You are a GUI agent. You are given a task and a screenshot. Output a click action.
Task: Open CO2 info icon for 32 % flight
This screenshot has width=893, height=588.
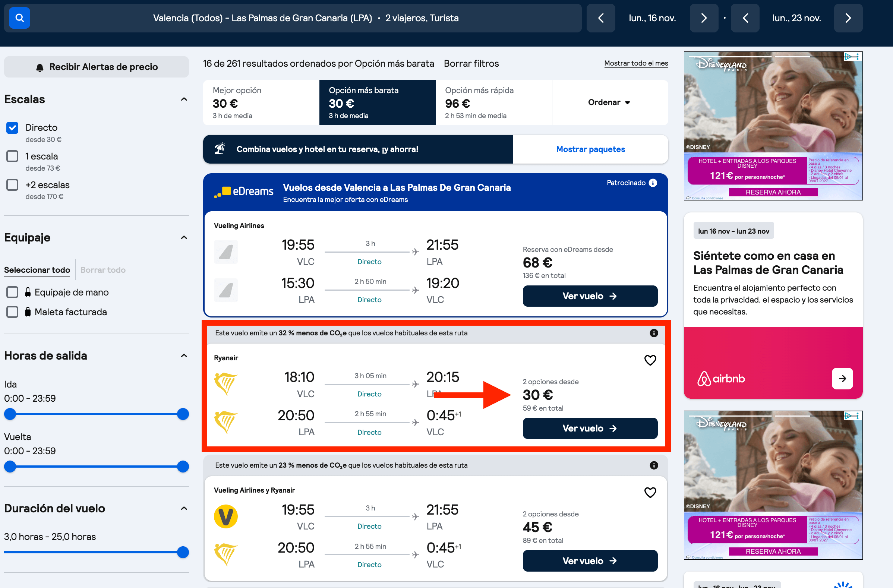[x=654, y=333]
